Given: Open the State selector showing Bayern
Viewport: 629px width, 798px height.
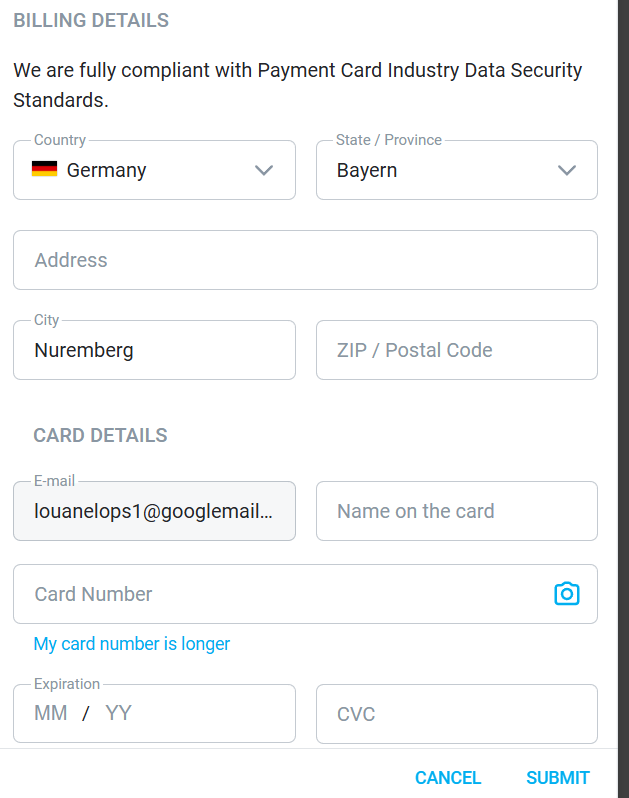Looking at the screenshot, I should click(440, 170).
